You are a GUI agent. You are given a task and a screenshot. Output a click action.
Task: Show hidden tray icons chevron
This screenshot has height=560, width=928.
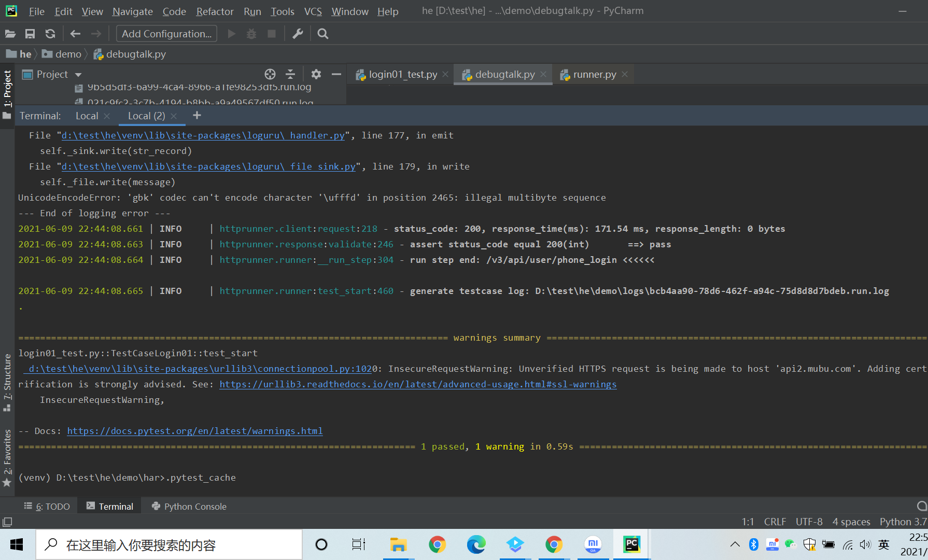pyautogui.click(x=735, y=544)
